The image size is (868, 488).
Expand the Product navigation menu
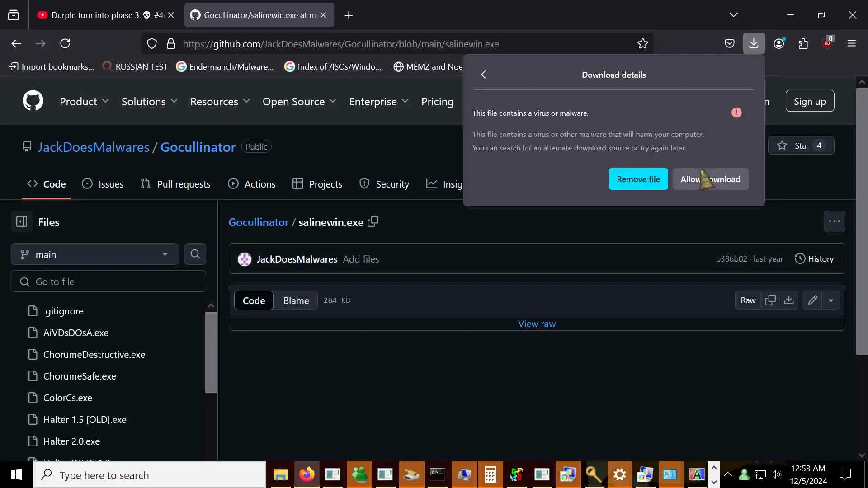coord(84,101)
